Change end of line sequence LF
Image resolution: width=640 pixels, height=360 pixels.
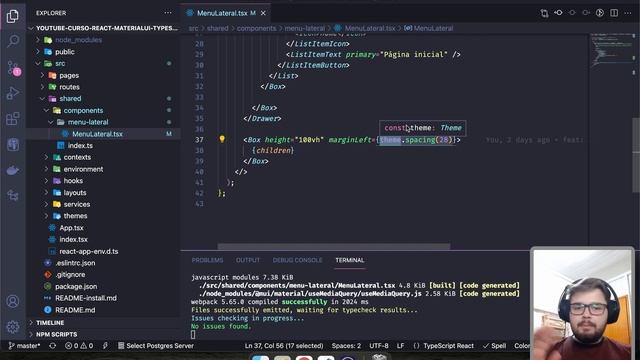tap(400, 346)
